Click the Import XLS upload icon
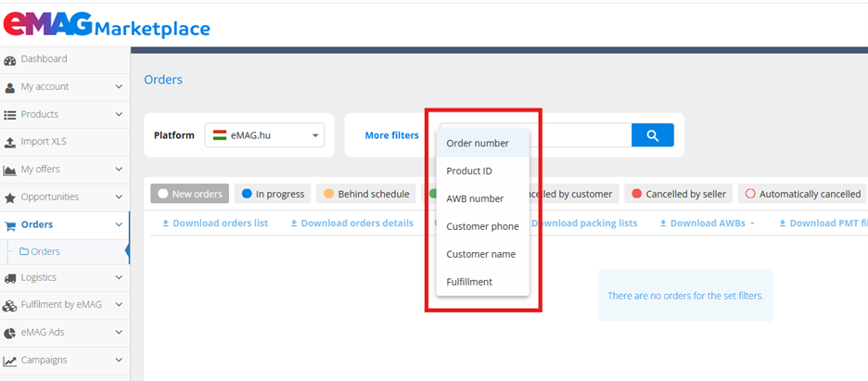Image resolution: width=868 pixels, height=381 pixels. point(10,142)
